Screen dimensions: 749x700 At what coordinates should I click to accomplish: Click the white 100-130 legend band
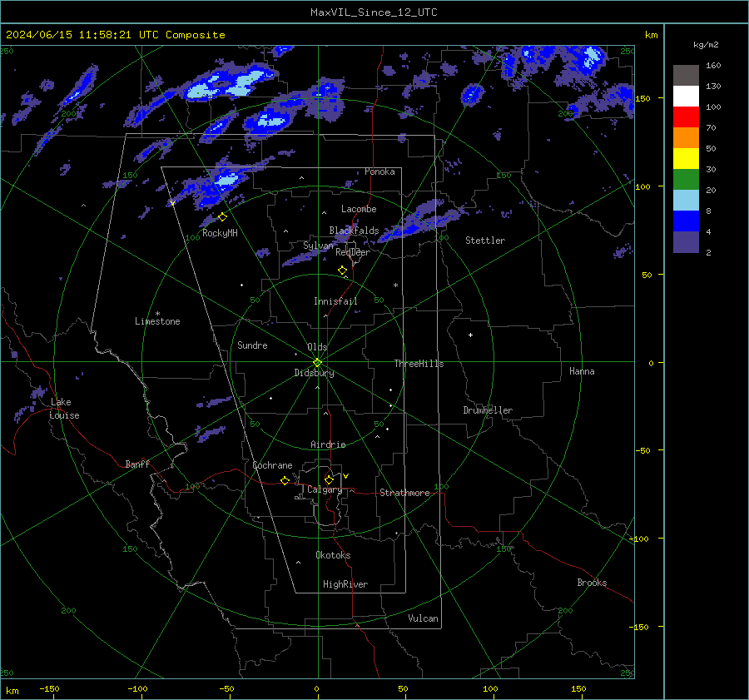686,96
